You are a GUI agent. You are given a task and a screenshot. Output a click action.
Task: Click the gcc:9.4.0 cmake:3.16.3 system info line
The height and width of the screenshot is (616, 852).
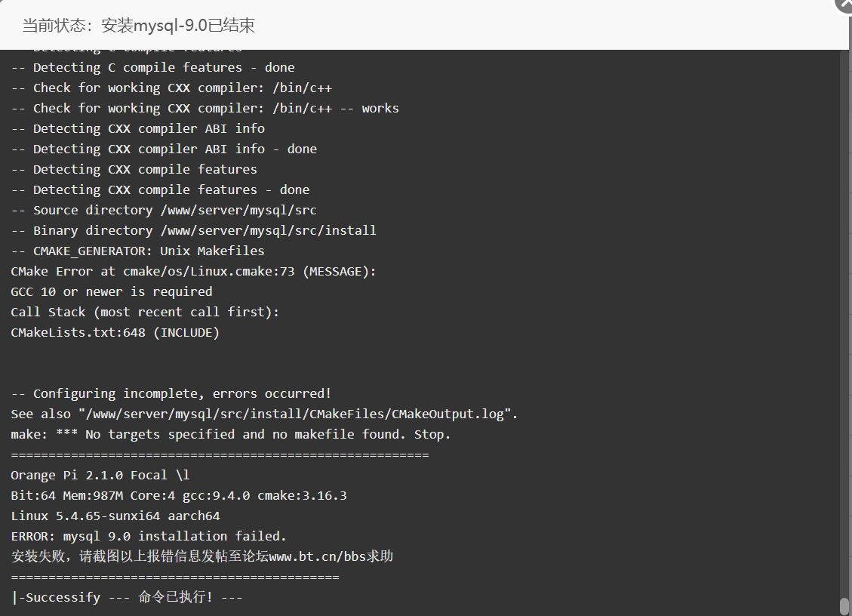179,496
